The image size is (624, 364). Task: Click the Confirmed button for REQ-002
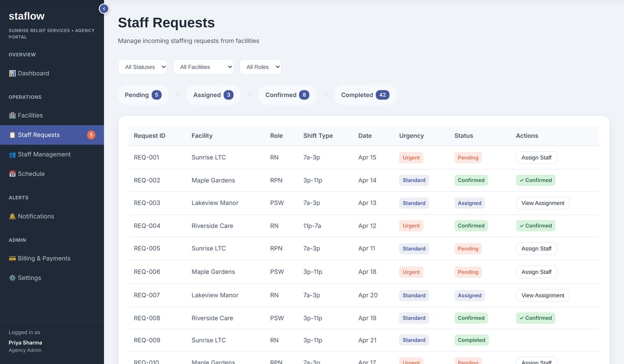click(536, 180)
